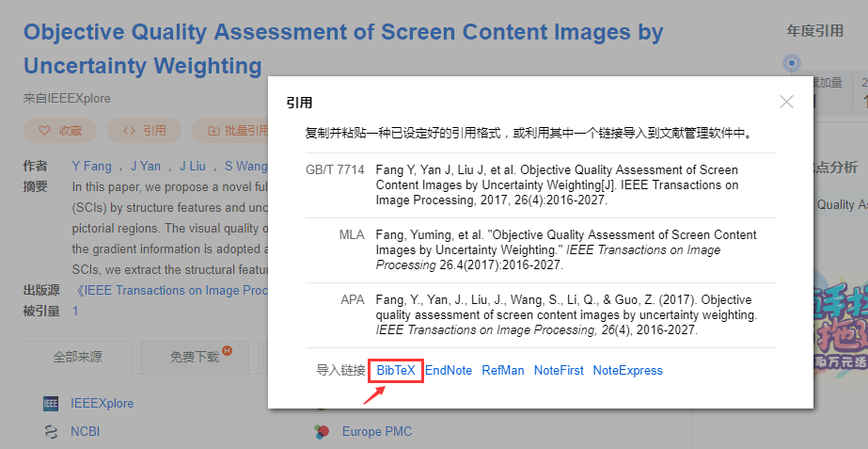Open the IEEEXplore source link
The width and height of the screenshot is (868, 449).
pyautogui.click(x=102, y=404)
